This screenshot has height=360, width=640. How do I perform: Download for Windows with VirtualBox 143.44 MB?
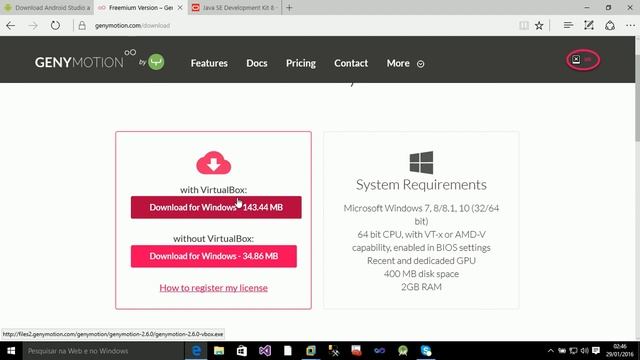point(216,207)
